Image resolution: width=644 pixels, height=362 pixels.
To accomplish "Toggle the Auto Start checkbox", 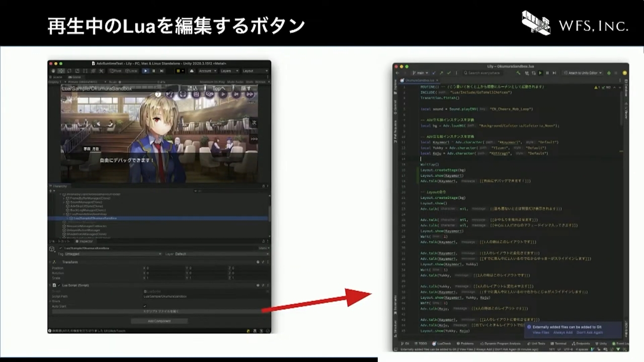I will pos(144,306).
